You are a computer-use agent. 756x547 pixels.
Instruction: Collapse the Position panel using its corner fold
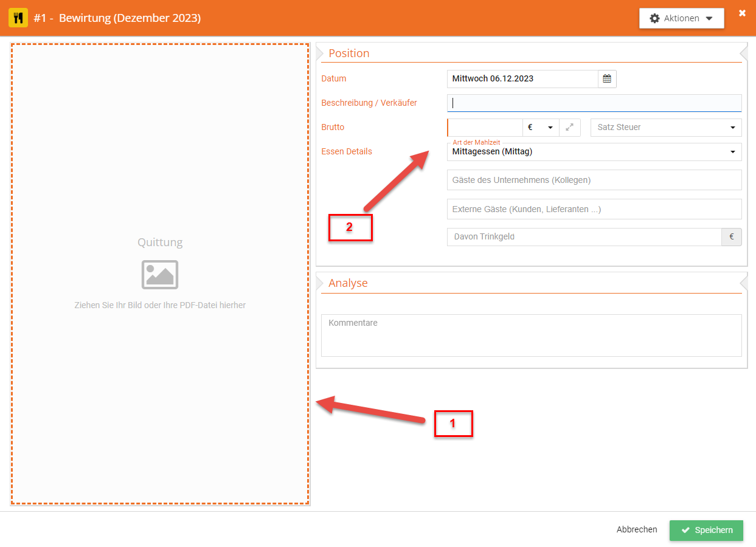(743, 51)
